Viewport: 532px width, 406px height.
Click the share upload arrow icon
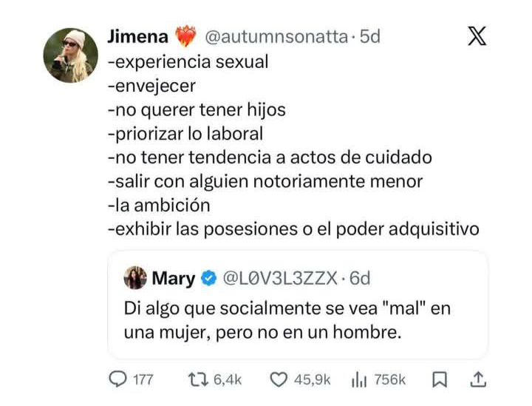coord(477,379)
